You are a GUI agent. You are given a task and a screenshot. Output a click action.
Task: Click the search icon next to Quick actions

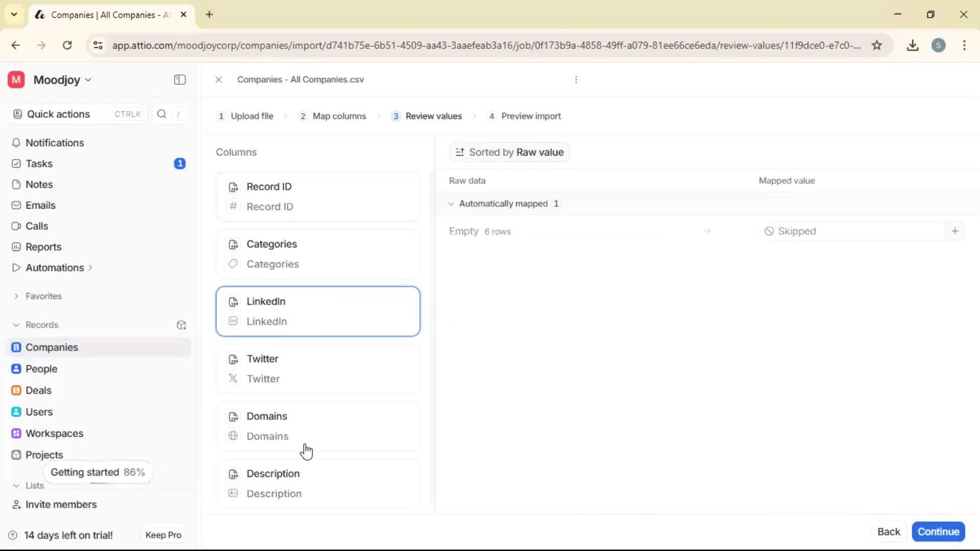click(161, 114)
